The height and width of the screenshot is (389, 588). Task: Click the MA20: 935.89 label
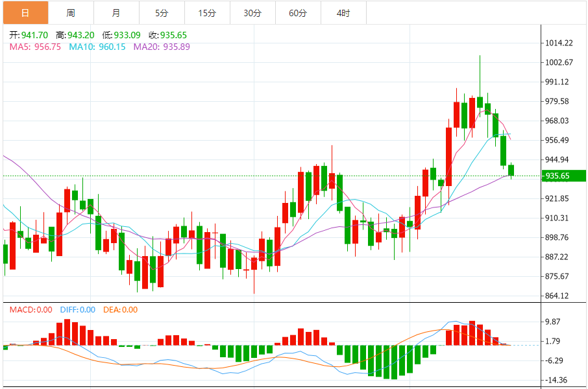(x=162, y=47)
